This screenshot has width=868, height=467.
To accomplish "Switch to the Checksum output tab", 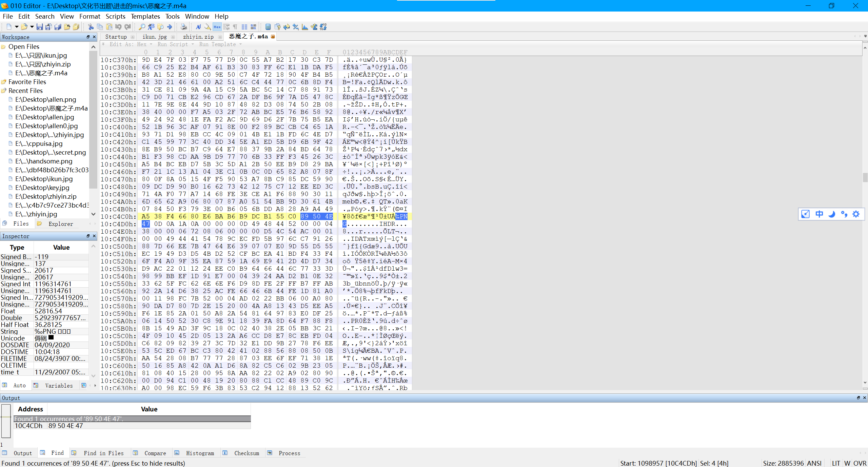I will [246, 453].
